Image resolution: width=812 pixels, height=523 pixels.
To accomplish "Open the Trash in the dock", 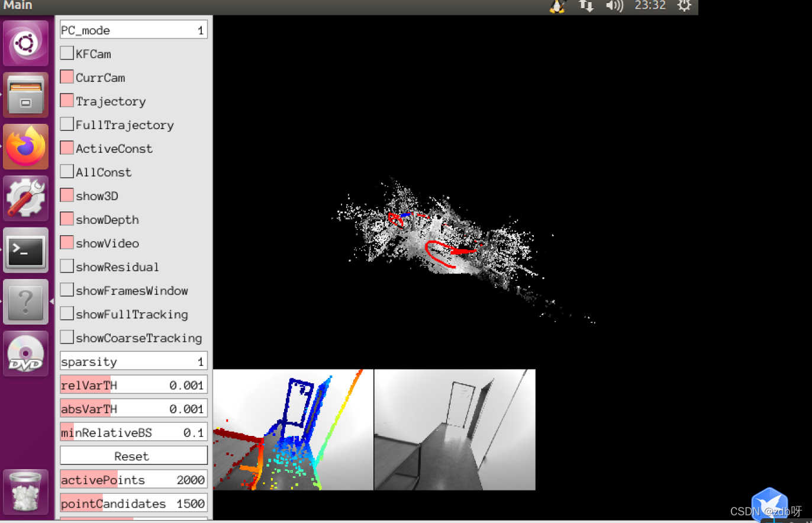I will (25, 491).
